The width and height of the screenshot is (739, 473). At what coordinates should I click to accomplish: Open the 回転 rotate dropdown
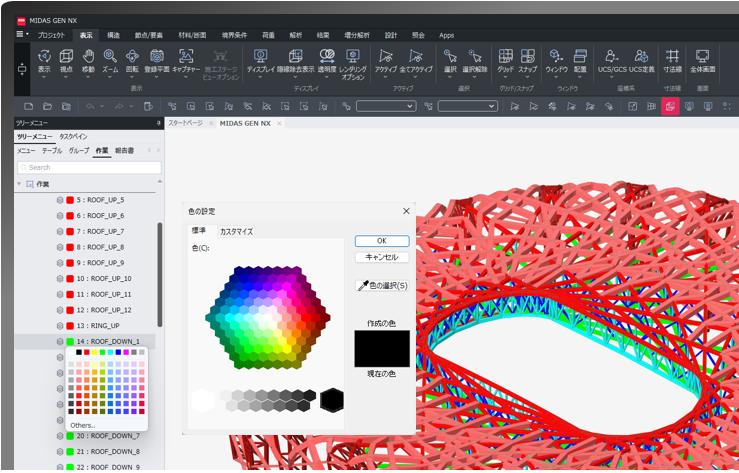coord(132,77)
